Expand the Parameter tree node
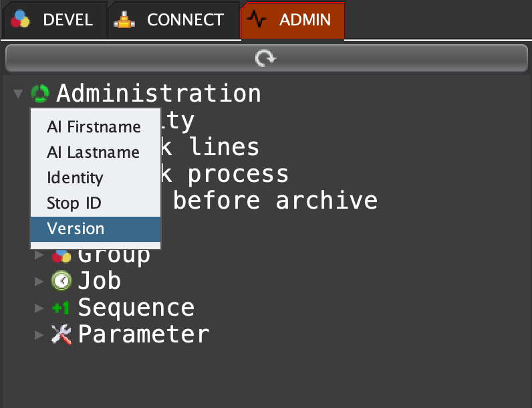This screenshot has height=408, width=532. pos(40,334)
